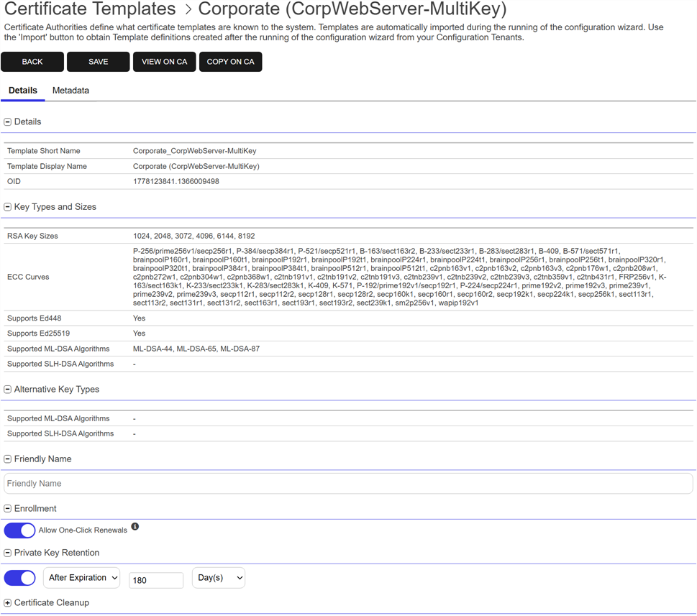The image size is (697, 616).
Task: Collapse the Private Key Retention section
Action: click(8, 553)
